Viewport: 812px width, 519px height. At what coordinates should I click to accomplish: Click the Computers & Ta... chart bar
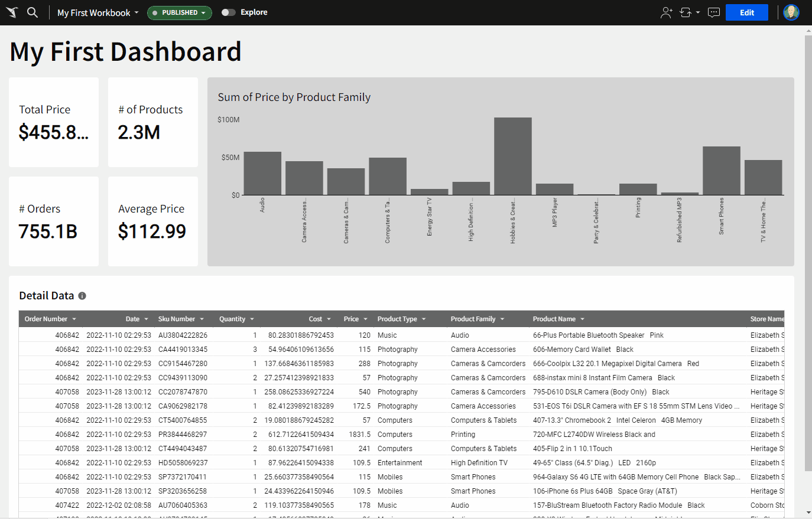click(388, 177)
